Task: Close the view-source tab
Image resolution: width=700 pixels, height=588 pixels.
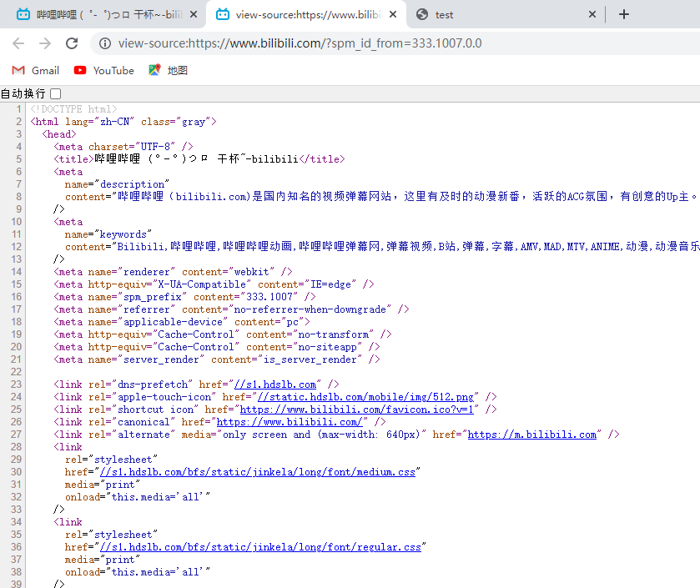Action: click(x=393, y=14)
